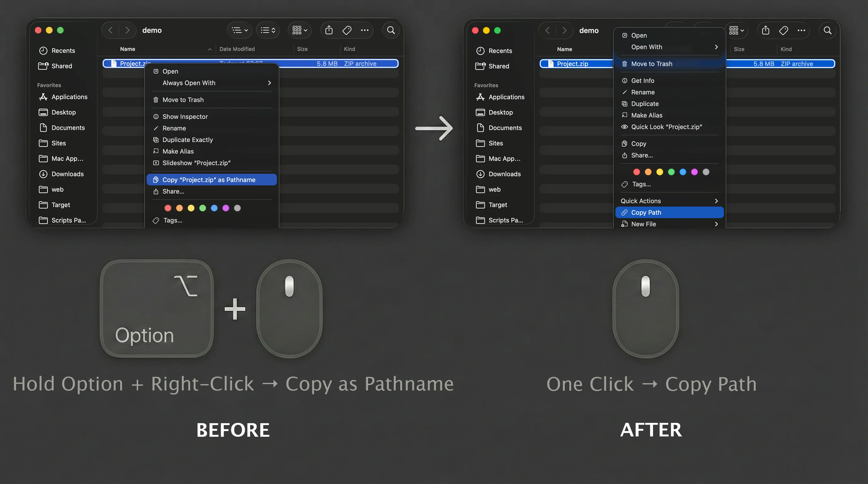
Task: Click Make Alias in the right context menu
Action: click(x=670, y=115)
